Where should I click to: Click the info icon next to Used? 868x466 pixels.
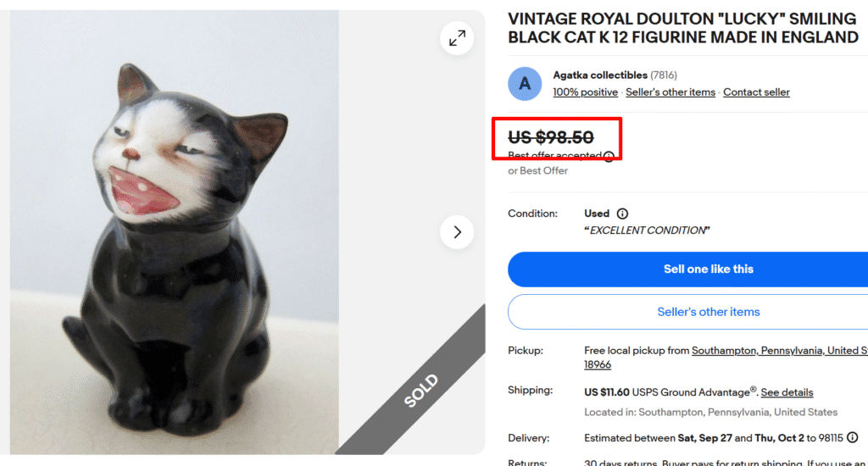622,214
